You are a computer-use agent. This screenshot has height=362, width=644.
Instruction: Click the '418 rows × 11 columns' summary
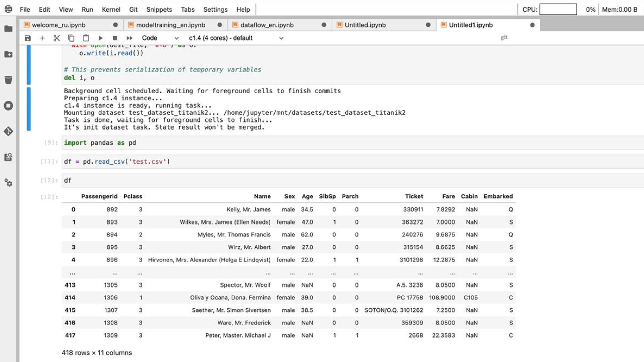point(97,353)
